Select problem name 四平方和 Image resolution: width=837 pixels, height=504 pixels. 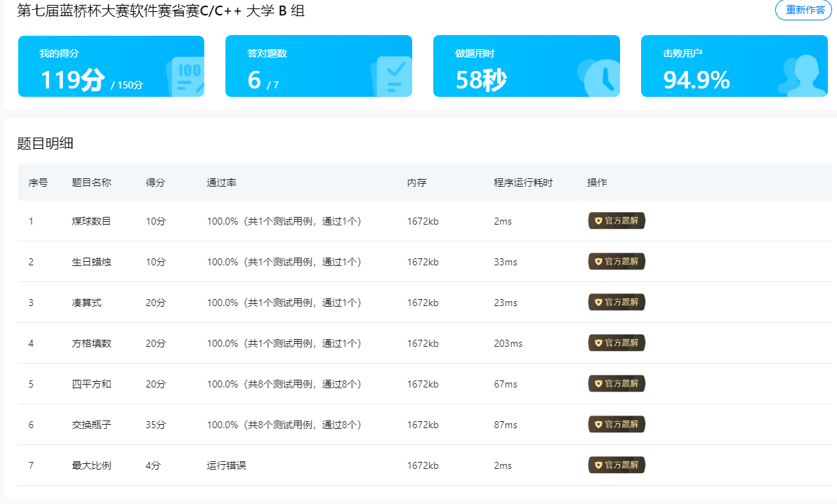pos(91,384)
